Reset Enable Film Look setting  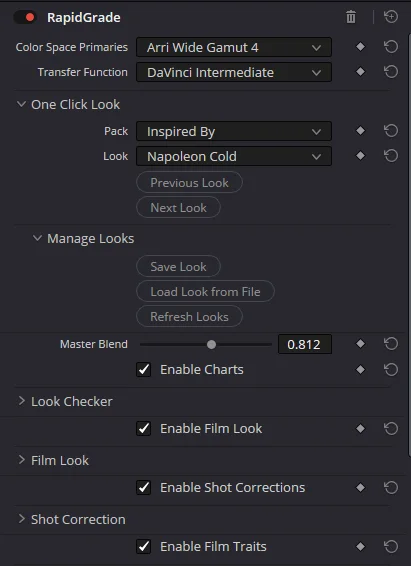(x=391, y=428)
